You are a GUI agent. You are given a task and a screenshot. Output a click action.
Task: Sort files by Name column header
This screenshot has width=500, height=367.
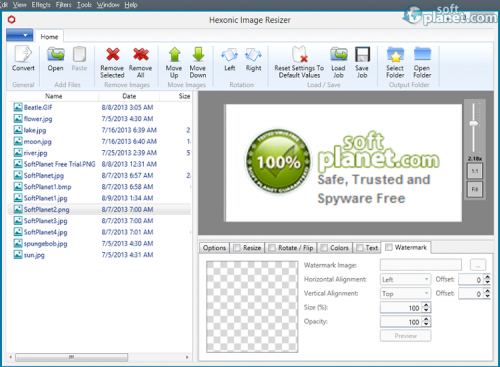pyautogui.click(x=54, y=96)
